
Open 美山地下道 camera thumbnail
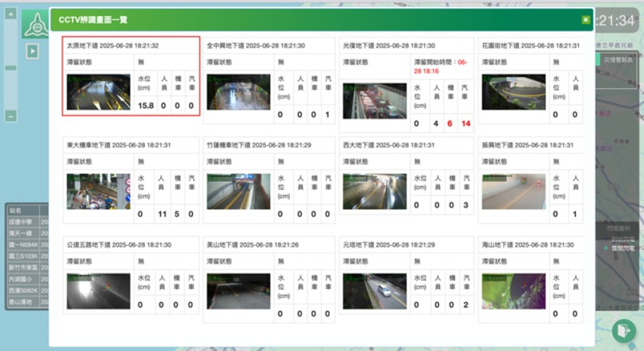239,291
